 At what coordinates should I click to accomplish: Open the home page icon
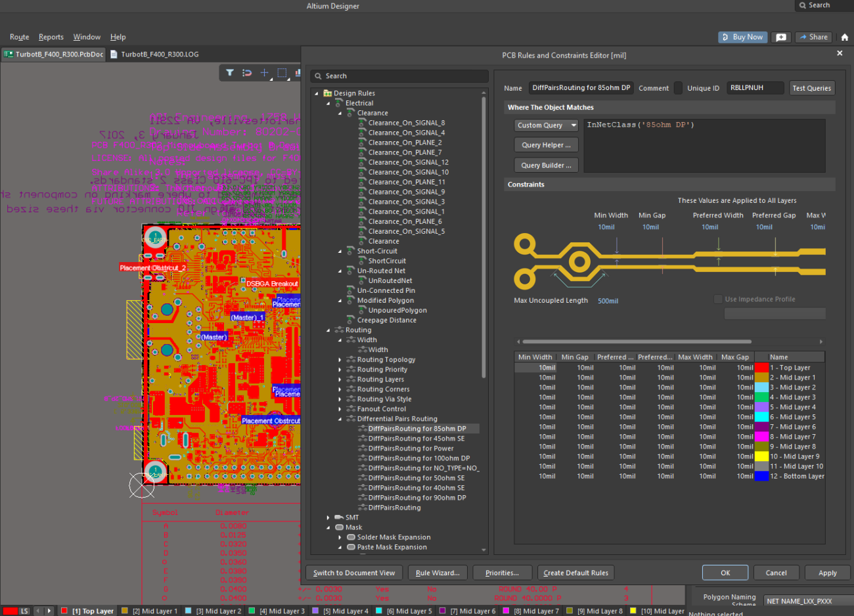point(845,37)
